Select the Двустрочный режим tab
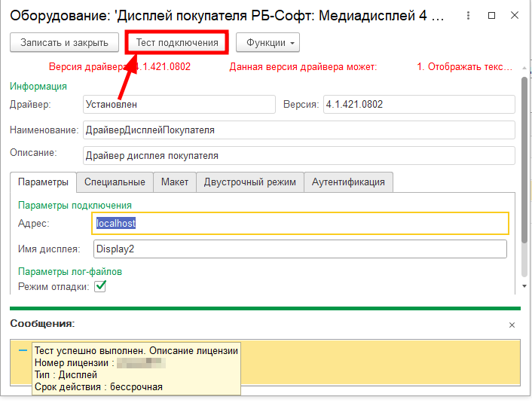This screenshot has height=406, width=532. coord(250,182)
